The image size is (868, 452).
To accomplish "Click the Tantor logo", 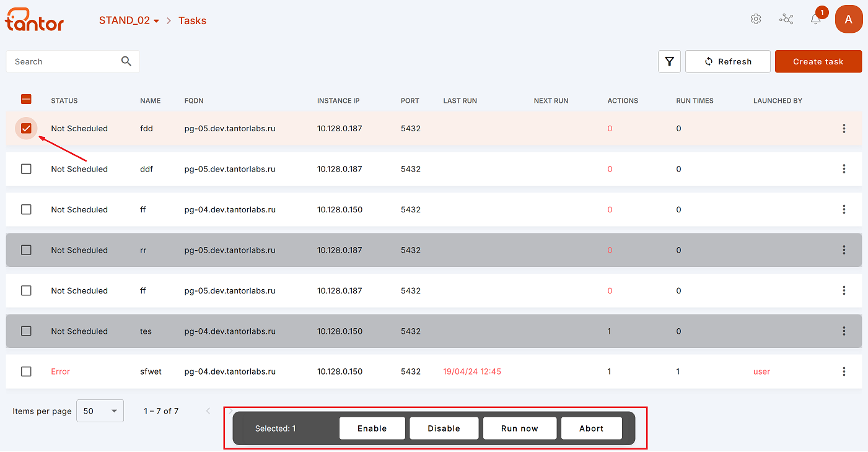I will pos(35,19).
